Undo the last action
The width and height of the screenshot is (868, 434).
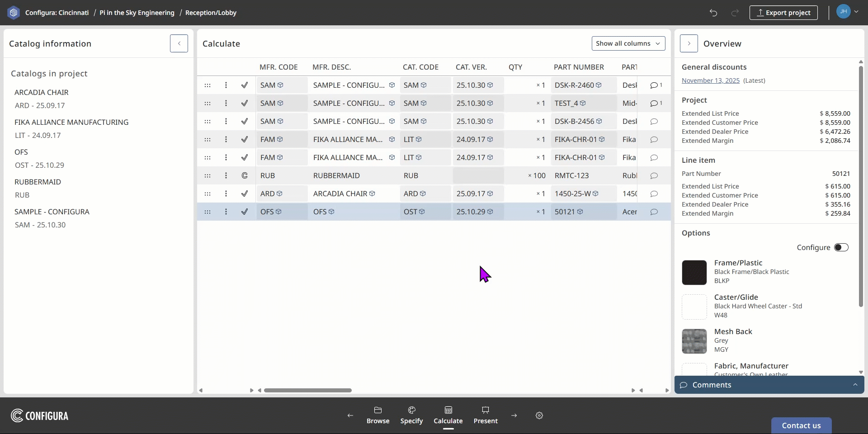(x=713, y=13)
